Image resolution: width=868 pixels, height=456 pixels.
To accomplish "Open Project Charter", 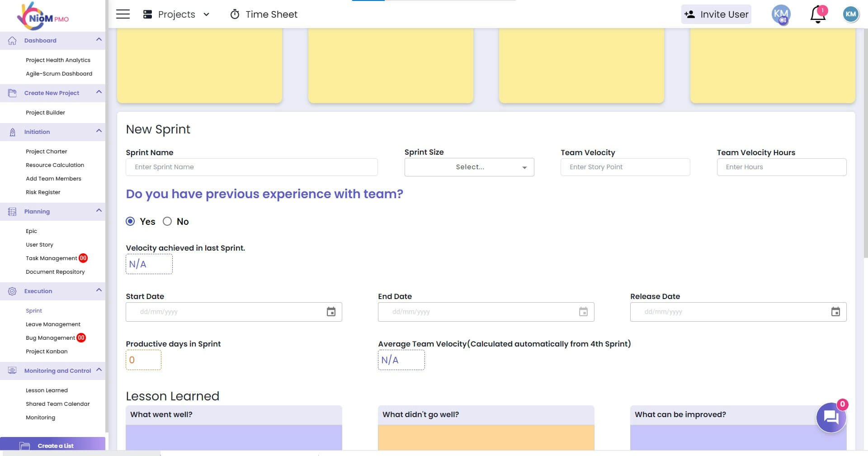I will tap(46, 152).
